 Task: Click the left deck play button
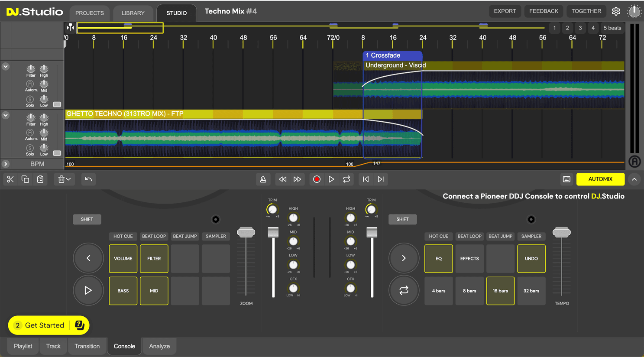[x=88, y=290]
